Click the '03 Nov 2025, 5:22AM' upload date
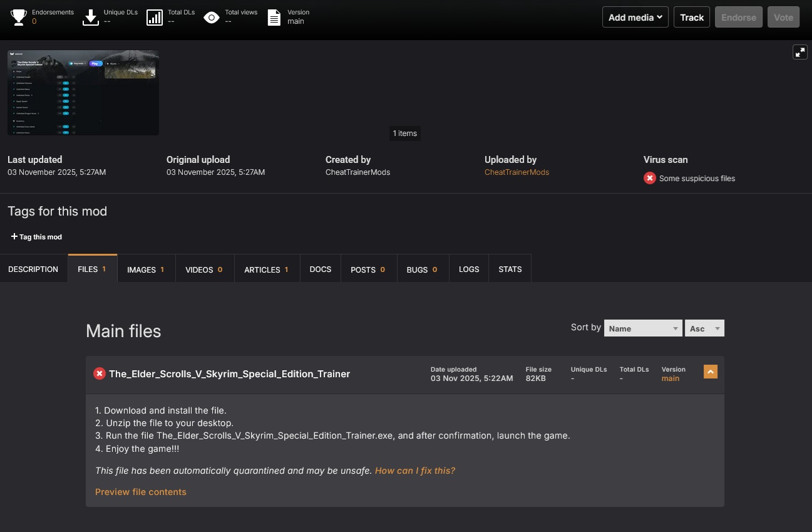812x532 pixels. tap(472, 378)
